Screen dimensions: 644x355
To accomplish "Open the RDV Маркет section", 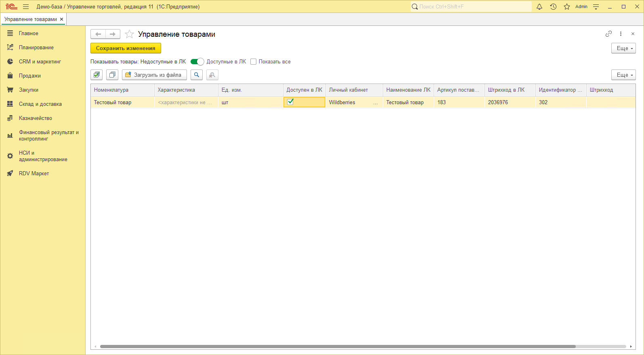I will point(34,174).
